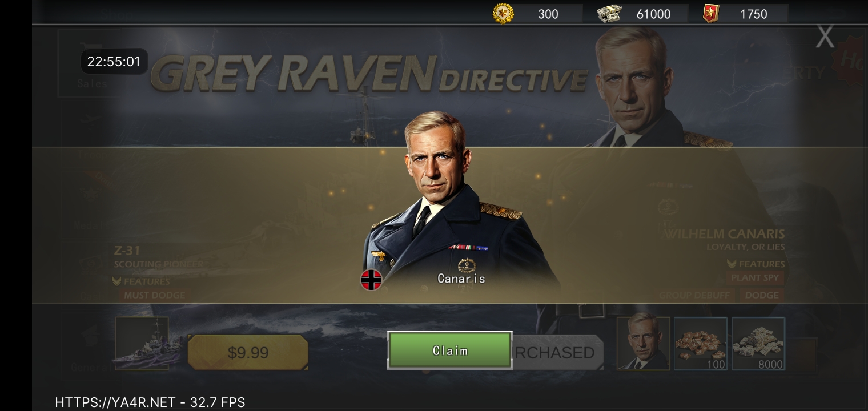Viewport: 868px width, 411px height.
Task: Select the 8000 cash reward thumbnail
Action: [x=758, y=344]
